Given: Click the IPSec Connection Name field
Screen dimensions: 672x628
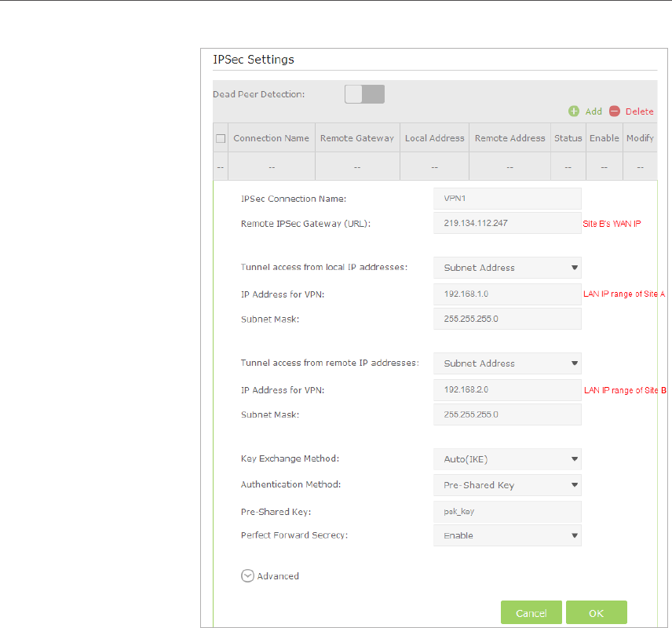Looking at the screenshot, I should click(507, 199).
